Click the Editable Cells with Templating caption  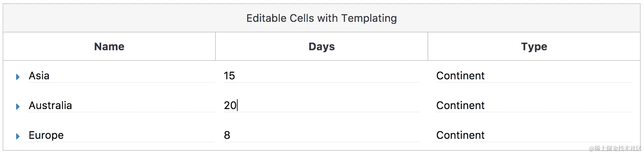(x=321, y=18)
